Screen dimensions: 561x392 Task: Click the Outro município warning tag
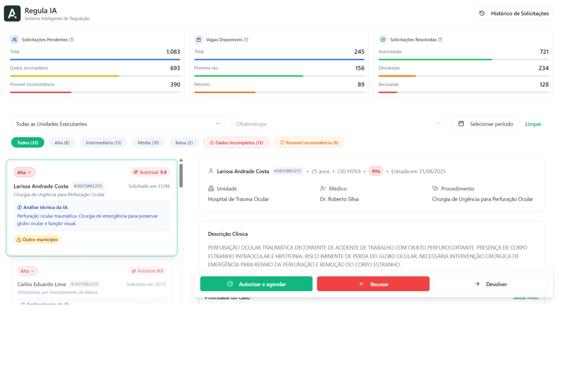click(37, 239)
